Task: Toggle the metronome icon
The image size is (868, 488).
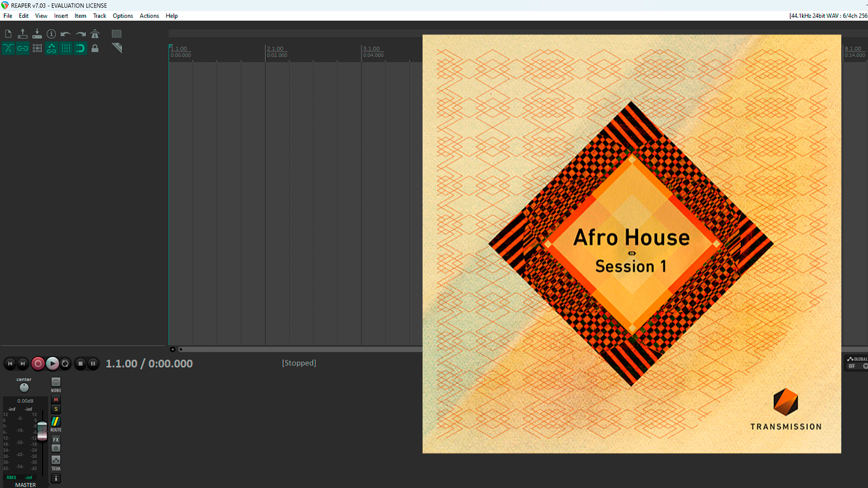Action: coord(95,34)
